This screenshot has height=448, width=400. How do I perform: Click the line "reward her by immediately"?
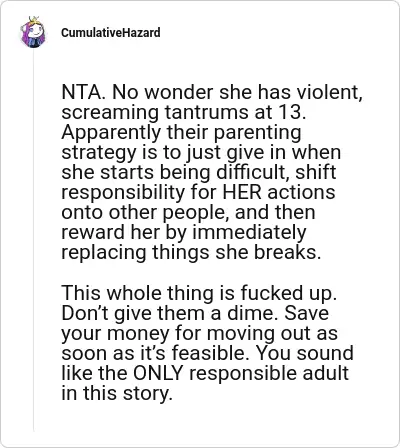184,232
